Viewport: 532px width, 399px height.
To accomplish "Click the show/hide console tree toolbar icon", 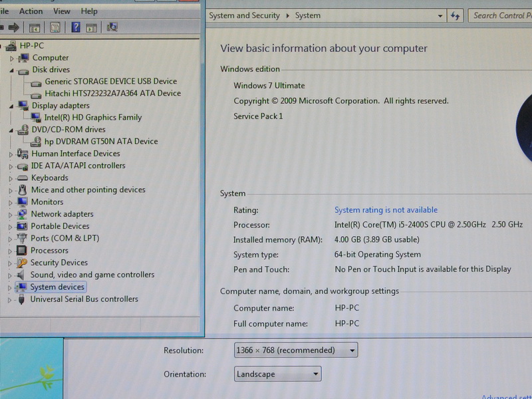I will tap(35, 28).
